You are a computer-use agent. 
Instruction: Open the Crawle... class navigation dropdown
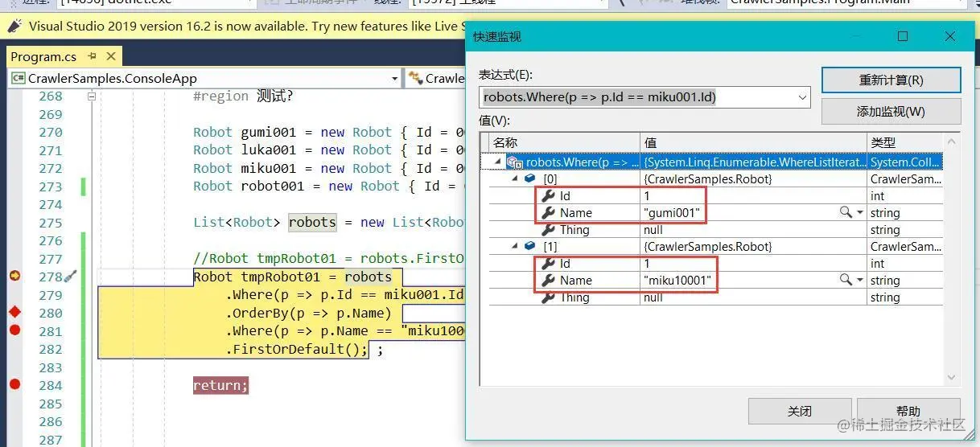pos(435,78)
